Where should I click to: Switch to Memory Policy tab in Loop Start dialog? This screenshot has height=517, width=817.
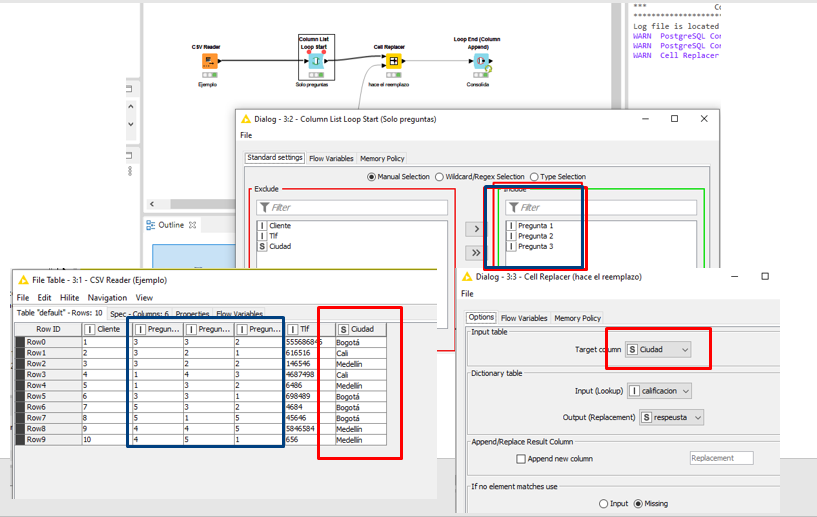coord(382,158)
